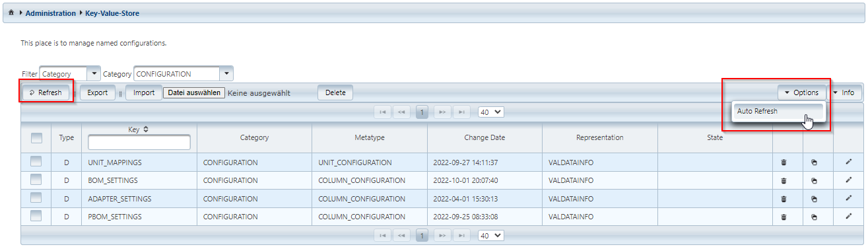Click the Datei auswählen file chooser button
This screenshot has width=868, height=251.
pyautogui.click(x=194, y=93)
